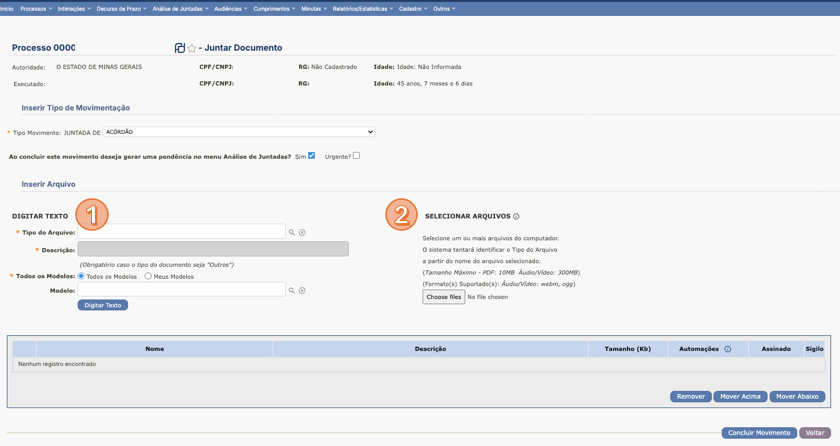Click the clear icon beside Modelo field

pos(302,291)
